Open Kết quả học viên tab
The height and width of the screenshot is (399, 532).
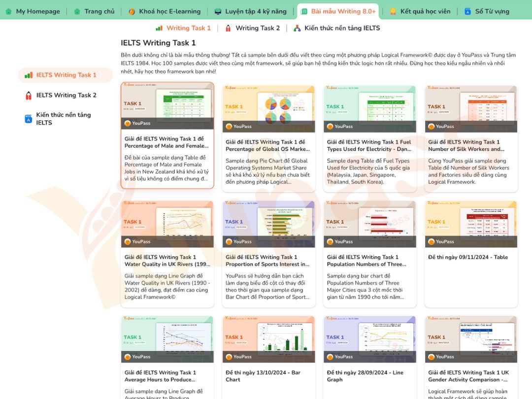point(420,11)
